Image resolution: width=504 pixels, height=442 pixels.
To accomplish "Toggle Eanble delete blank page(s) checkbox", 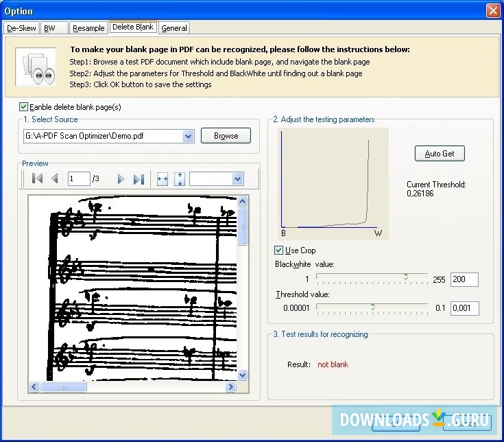I will click(23, 106).
